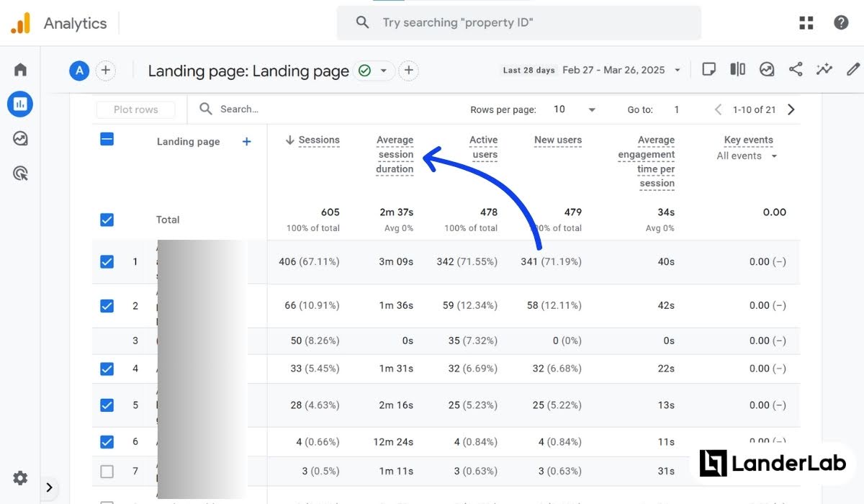Open the Help question mark icon
The height and width of the screenshot is (504, 864).
click(x=841, y=23)
